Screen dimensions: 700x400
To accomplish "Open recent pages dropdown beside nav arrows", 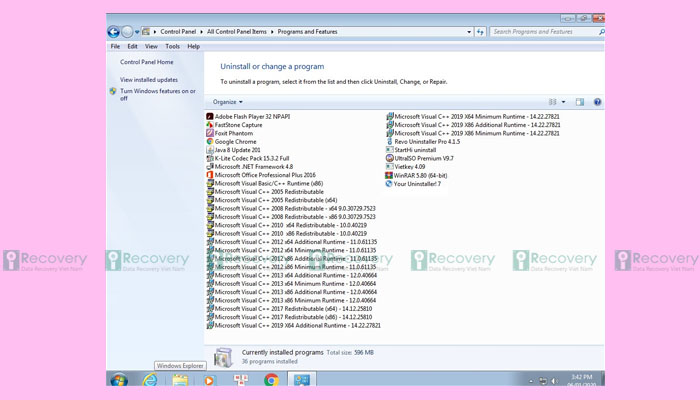I will pyautogui.click(x=137, y=32).
